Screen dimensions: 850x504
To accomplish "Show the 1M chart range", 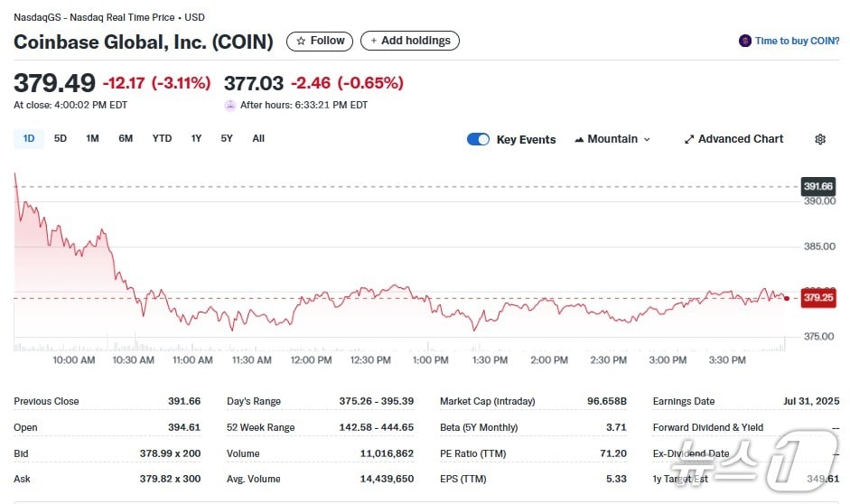I will point(92,138).
